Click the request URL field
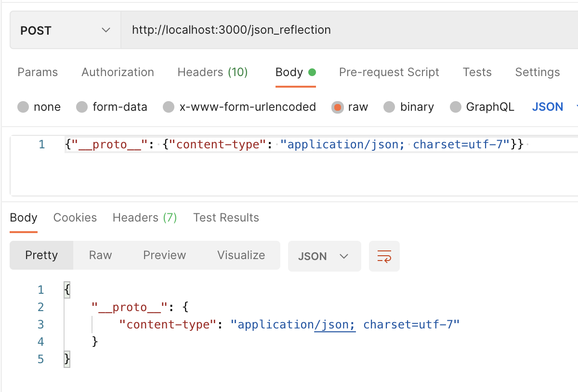The height and width of the screenshot is (392, 578). point(349,30)
